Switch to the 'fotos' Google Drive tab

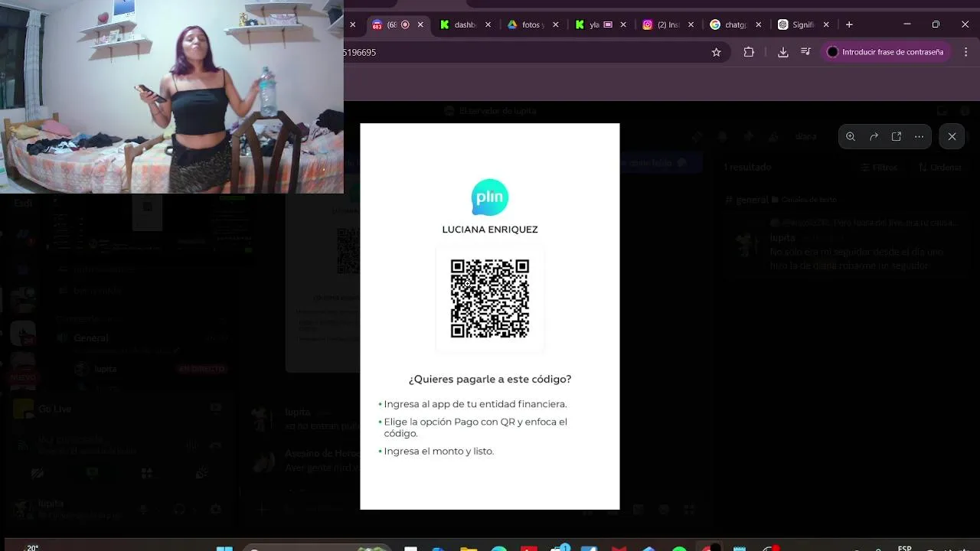526,24
